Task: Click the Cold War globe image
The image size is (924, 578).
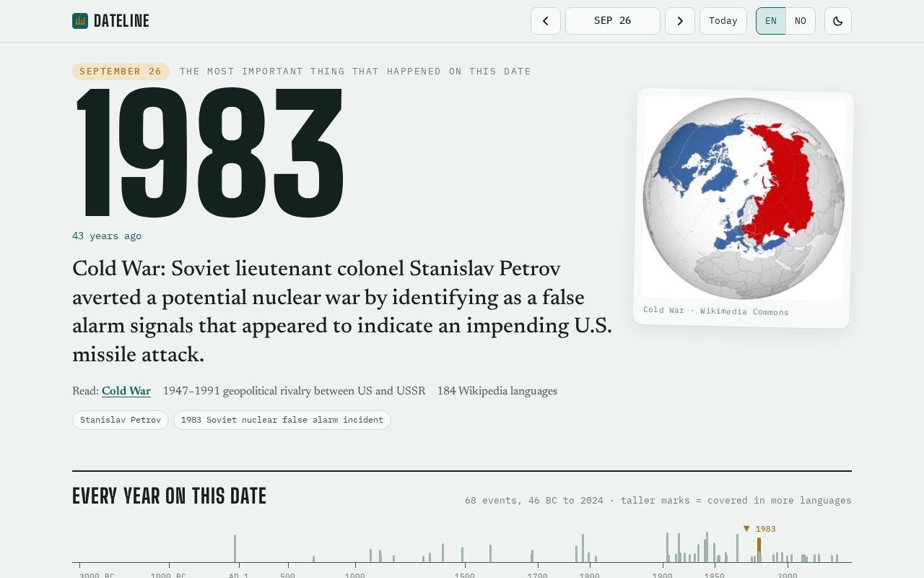Action: pyautogui.click(x=744, y=199)
